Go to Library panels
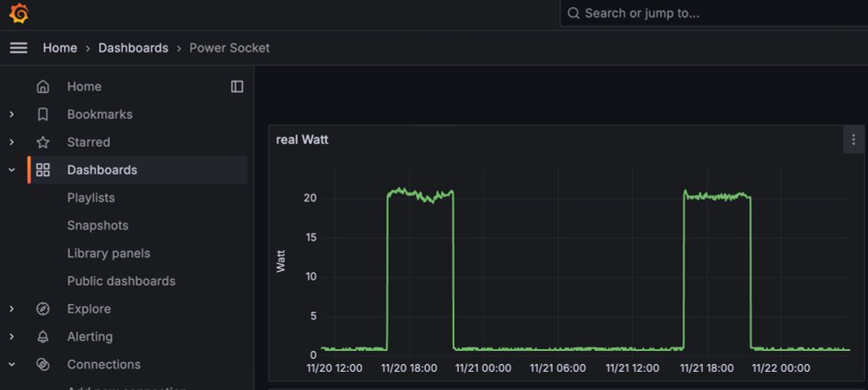 108,253
